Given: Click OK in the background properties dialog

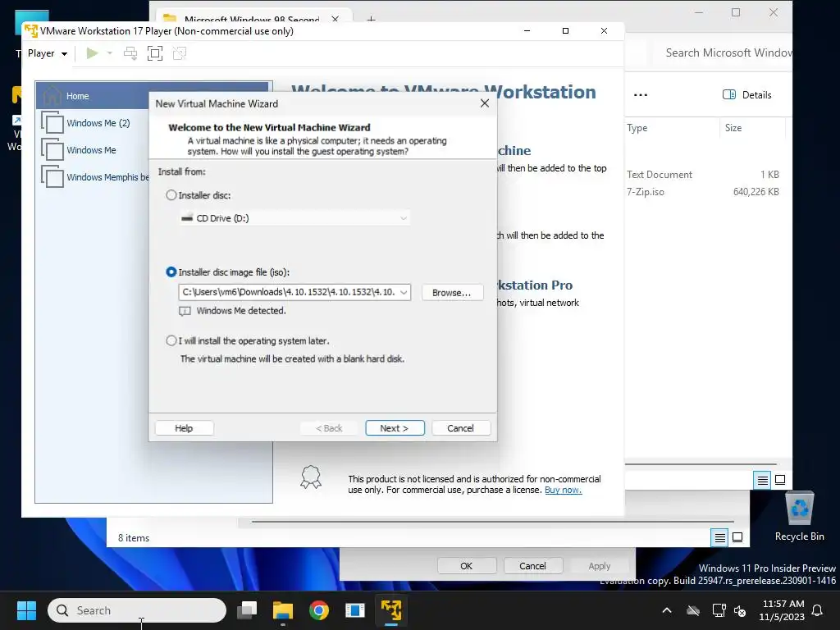Looking at the screenshot, I should pos(467,566).
